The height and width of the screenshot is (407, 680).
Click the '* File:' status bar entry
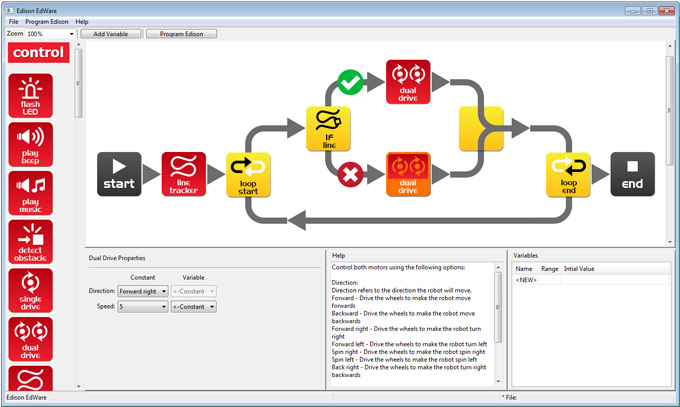tap(509, 397)
